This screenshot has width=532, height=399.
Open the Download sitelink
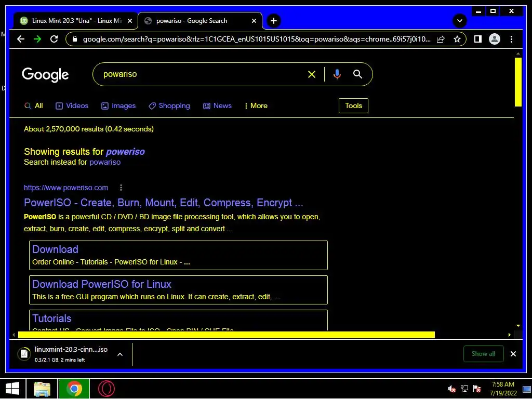(55, 249)
